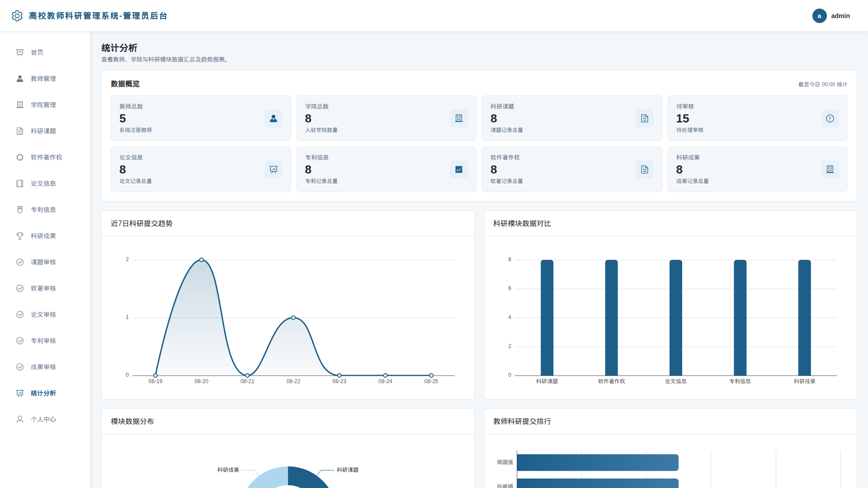Screen dimensions: 868x488
Task: Click the 08-20 data point on trend chart
Action: pos(202,260)
